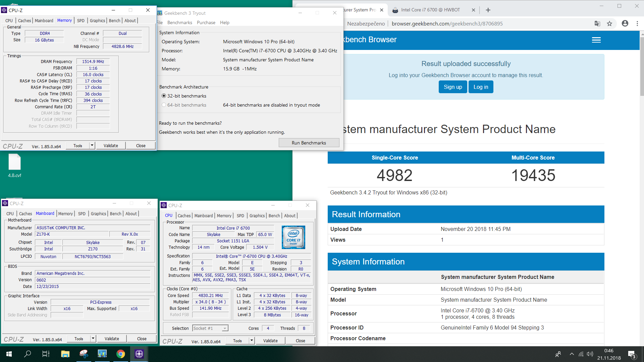Click the taskbar icon right of File Explorer
This screenshot has height=362, width=644.
pyautogui.click(x=84, y=354)
